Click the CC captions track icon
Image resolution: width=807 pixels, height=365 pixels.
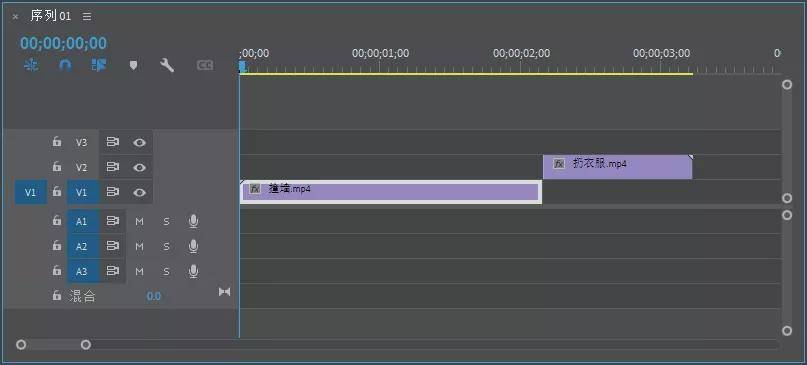pos(205,65)
